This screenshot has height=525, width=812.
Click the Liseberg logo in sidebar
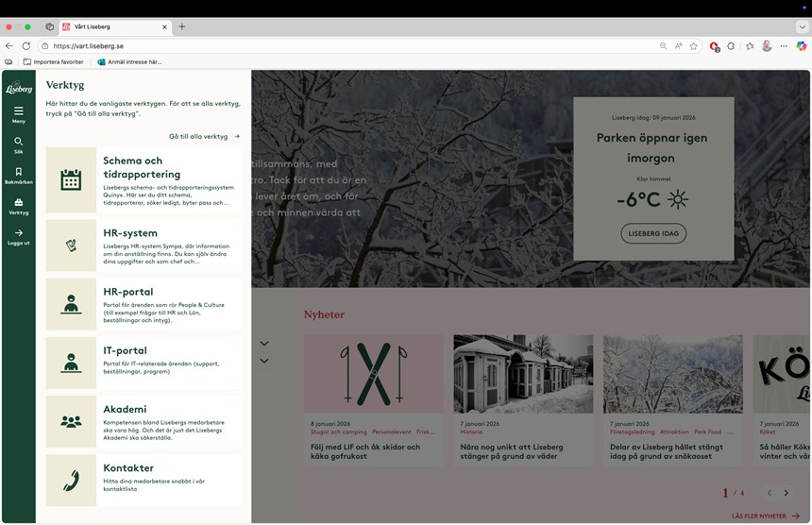coord(18,88)
